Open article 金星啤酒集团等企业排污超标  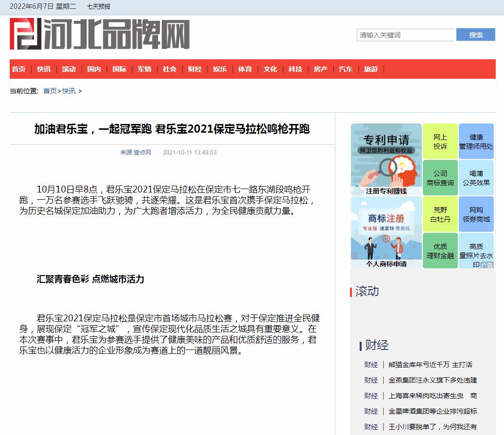[433, 411]
